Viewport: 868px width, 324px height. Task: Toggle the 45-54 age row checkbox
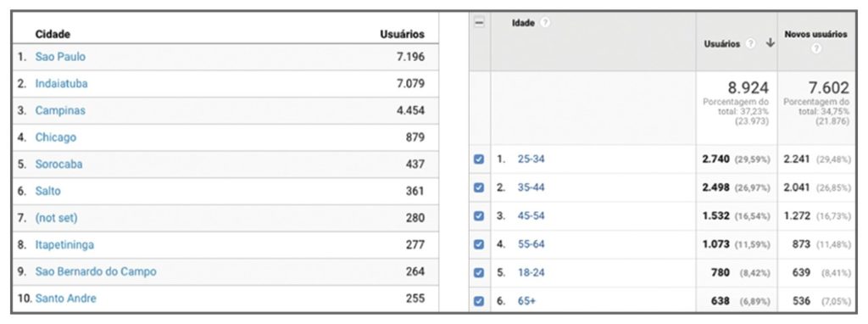pos(480,216)
